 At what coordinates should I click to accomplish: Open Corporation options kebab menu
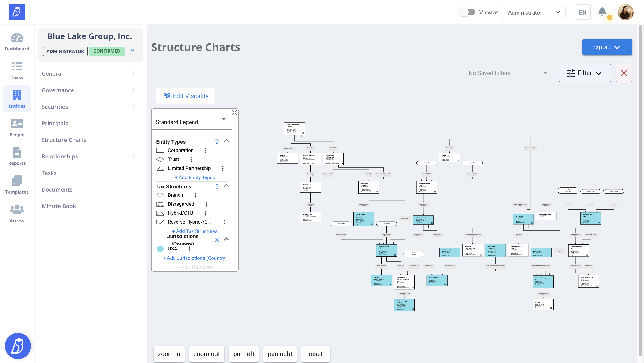(x=206, y=150)
